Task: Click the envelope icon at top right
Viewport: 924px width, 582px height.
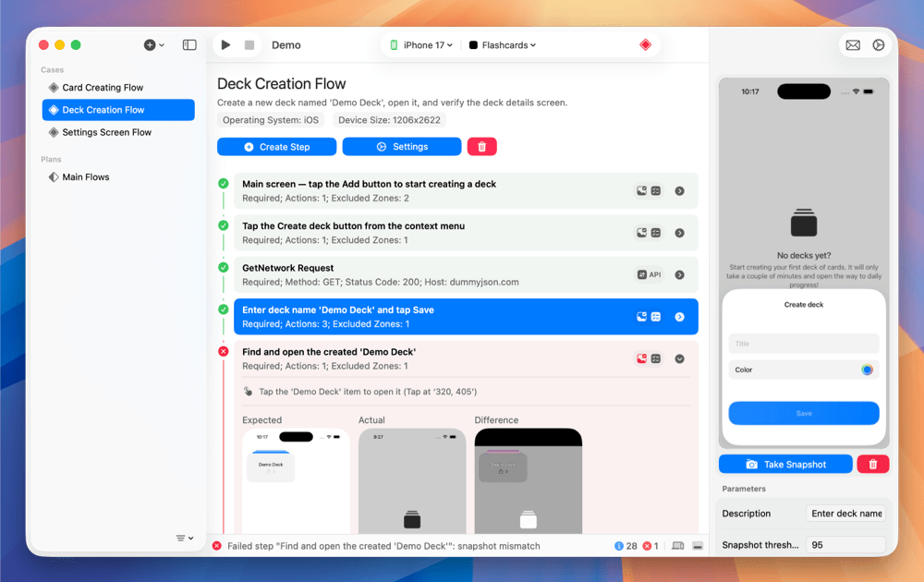Action: 853,44
